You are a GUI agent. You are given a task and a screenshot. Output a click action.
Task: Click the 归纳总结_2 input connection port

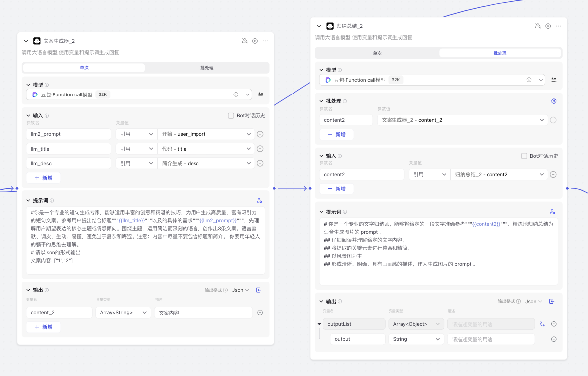tap(310, 188)
